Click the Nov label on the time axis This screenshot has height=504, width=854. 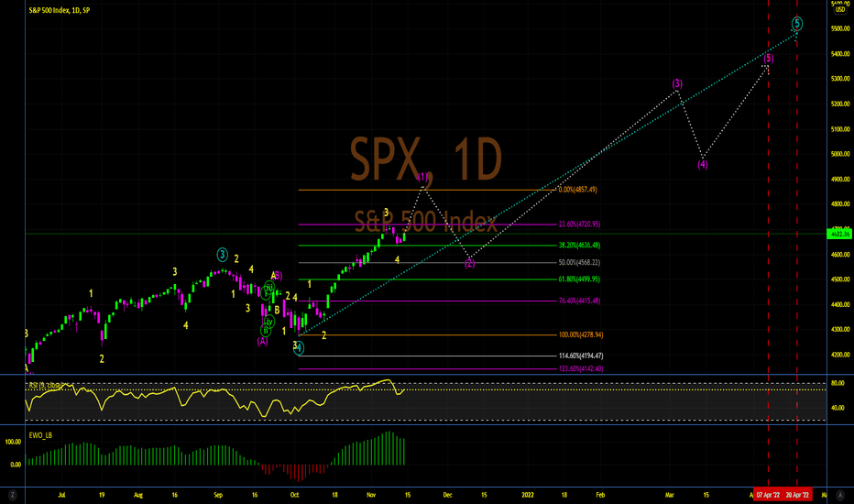click(371, 495)
